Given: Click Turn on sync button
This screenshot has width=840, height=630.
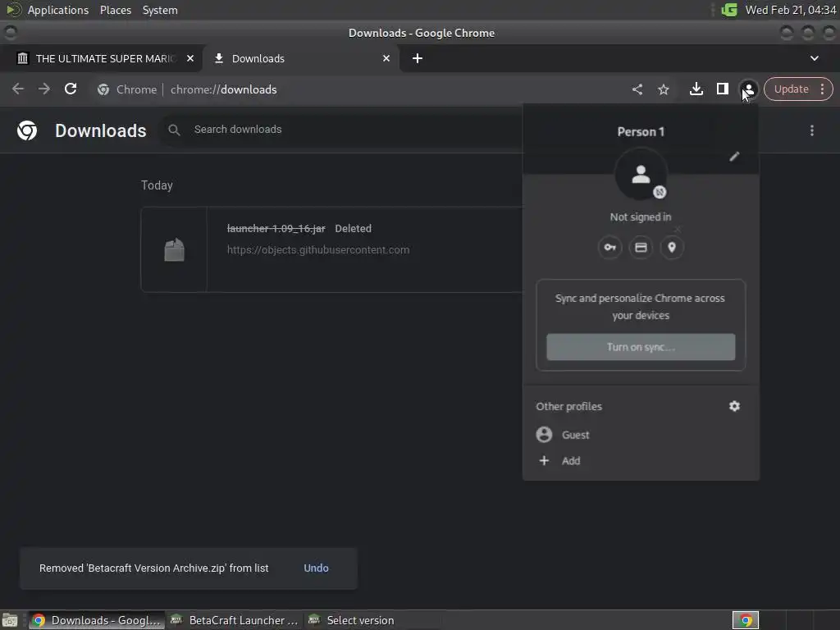Looking at the screenshot, I should point(641,347).
